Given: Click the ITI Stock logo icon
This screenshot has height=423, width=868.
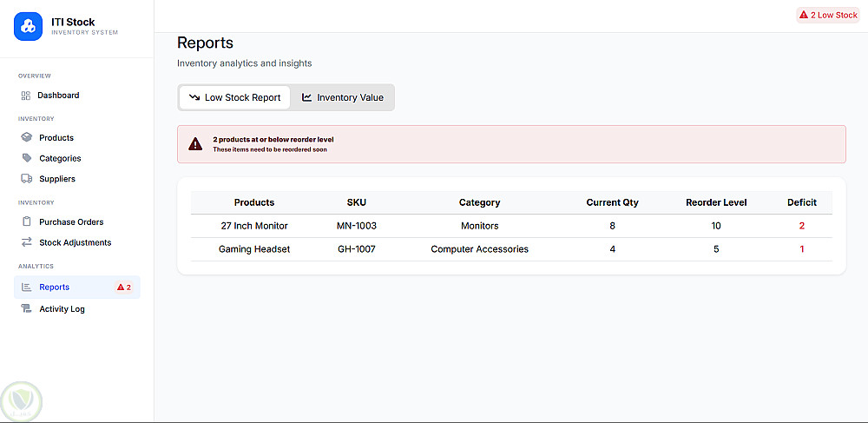Looking at the screenshot, I should click(x=28, y=26).
